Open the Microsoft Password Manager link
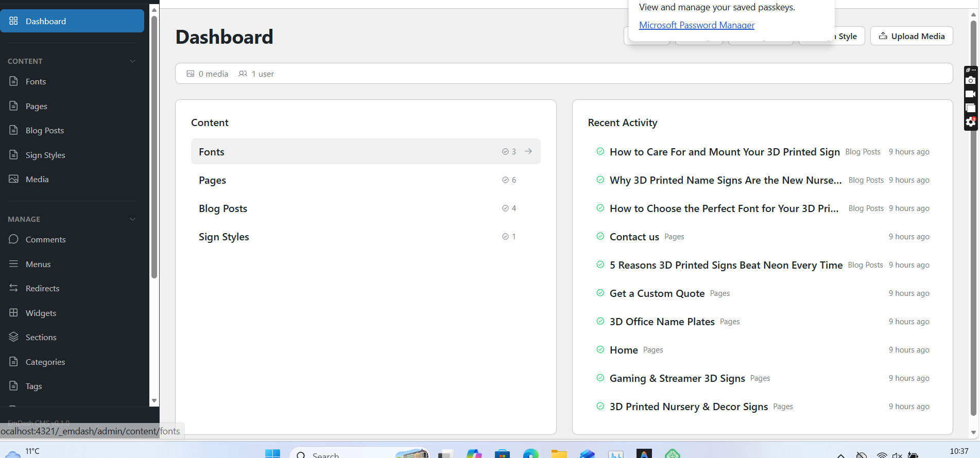This screenshot has height=458, width=980. [696, 25]
